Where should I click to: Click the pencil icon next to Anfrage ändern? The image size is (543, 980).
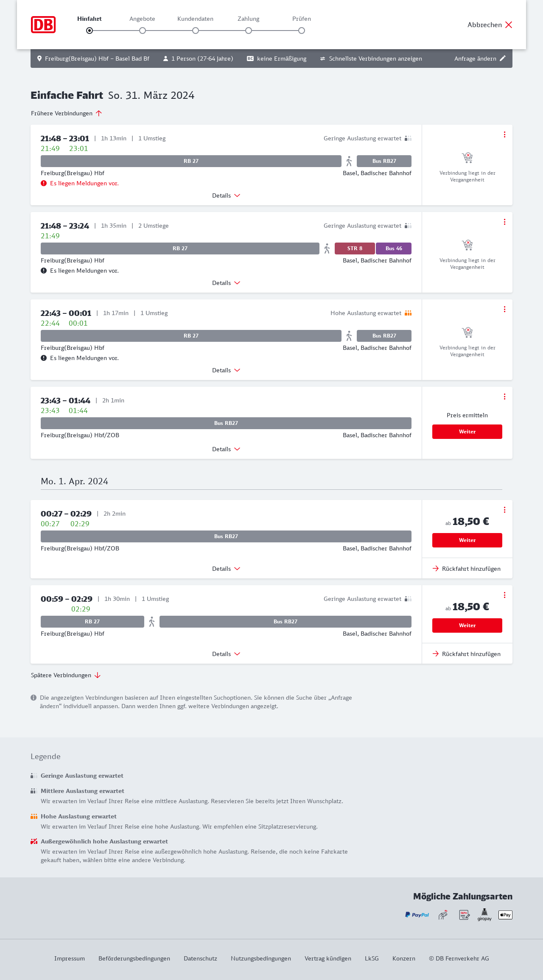[x=503, y=59]
